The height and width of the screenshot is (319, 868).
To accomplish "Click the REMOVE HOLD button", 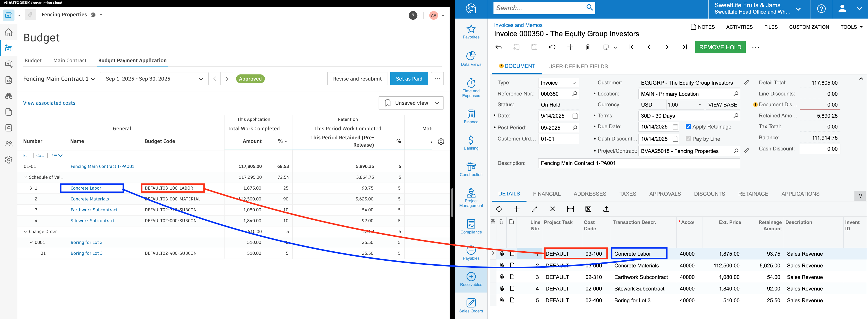I will [720, 47].
